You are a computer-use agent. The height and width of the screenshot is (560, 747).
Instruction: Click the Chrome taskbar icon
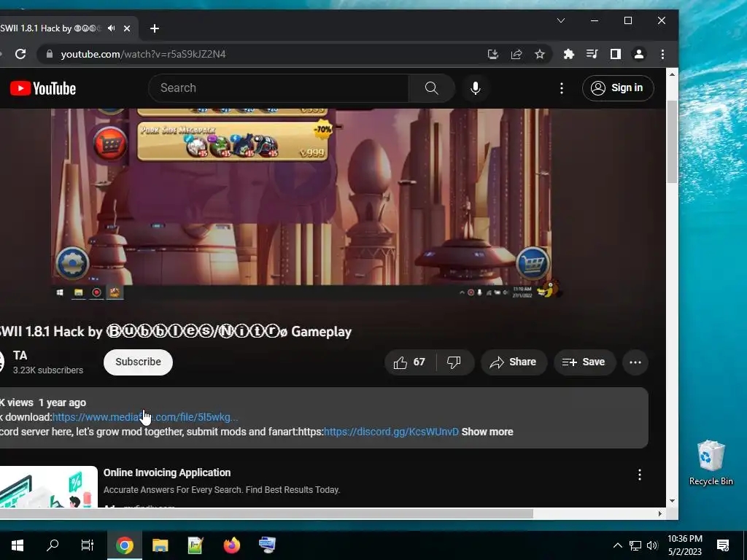[x=124, y=545]
